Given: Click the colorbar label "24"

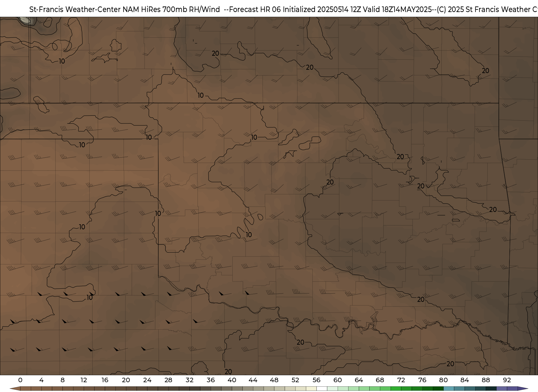Looking at the screenshot, I should 147,380.
